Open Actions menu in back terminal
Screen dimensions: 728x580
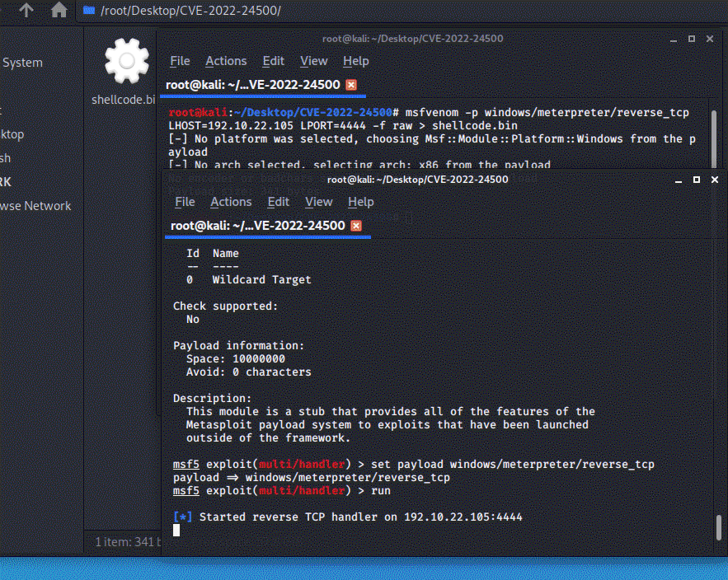point(226,61)
